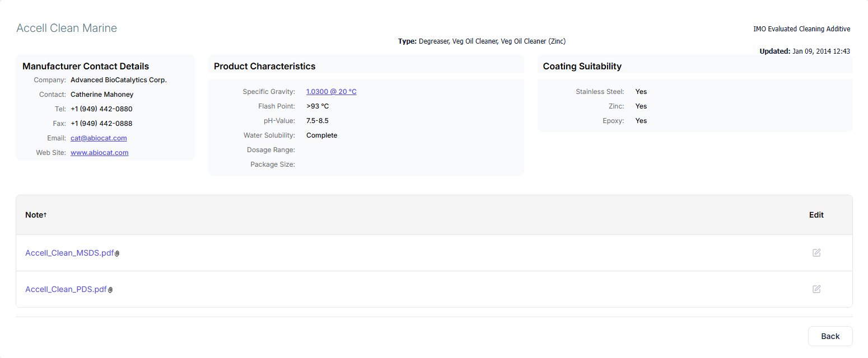Click the Product Characteristics heading
Screen dimensions: 868x358
[x=265, y=66]
